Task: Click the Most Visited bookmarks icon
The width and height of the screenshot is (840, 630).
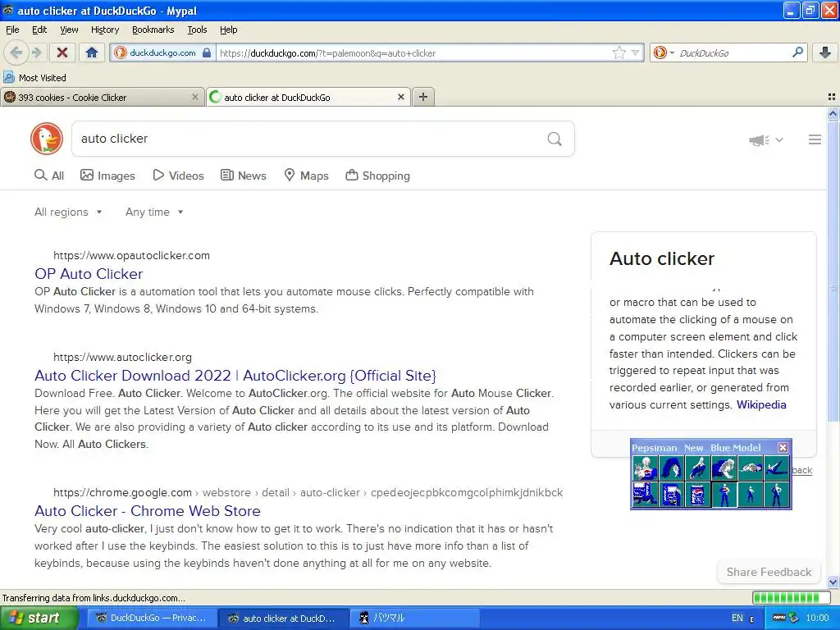Action: [8, 78]
